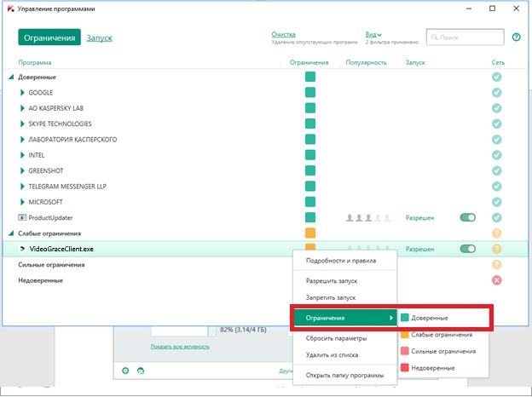The image size is (532, 397).
Task: Select Доверенные in restrictions submenu
Action: click(443, 318)
